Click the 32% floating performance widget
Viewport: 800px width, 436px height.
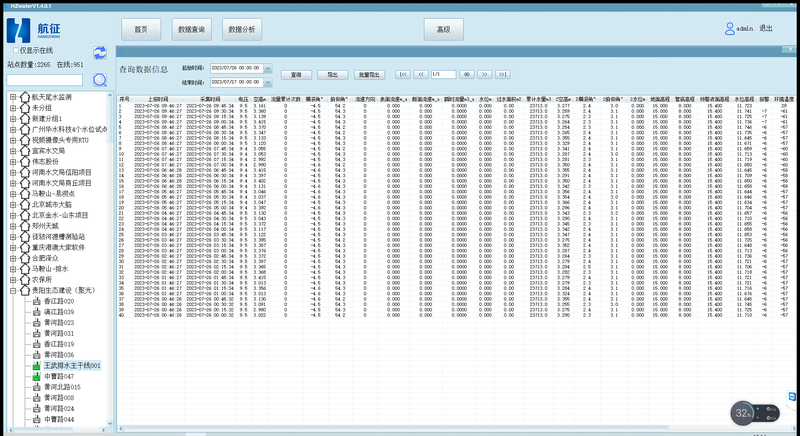(755, 413)
